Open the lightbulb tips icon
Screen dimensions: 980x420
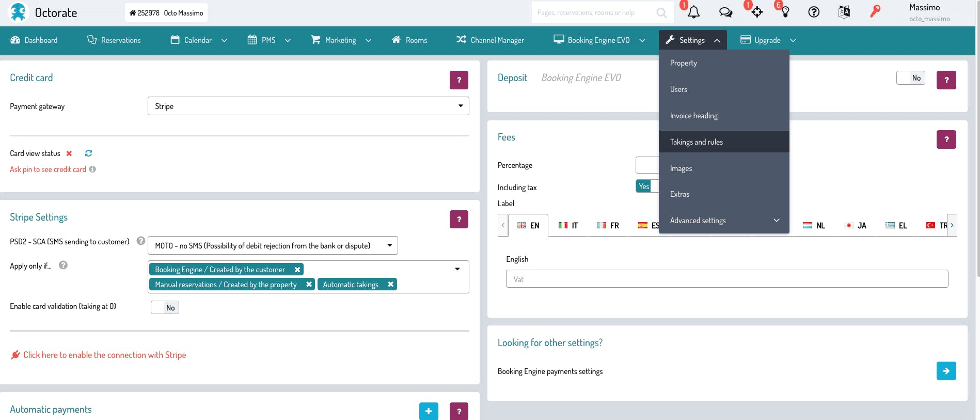coord(785,12)
